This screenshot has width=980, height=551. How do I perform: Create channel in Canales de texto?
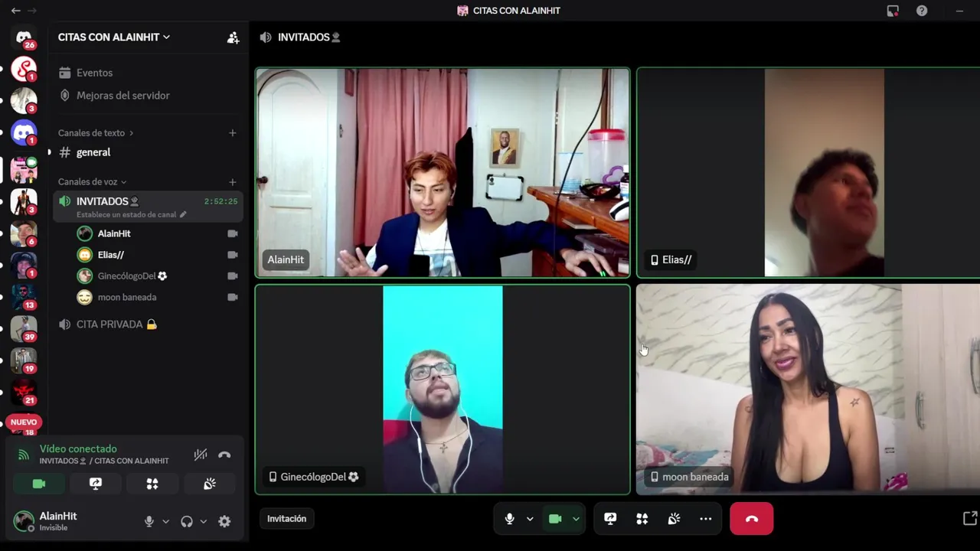233,133
